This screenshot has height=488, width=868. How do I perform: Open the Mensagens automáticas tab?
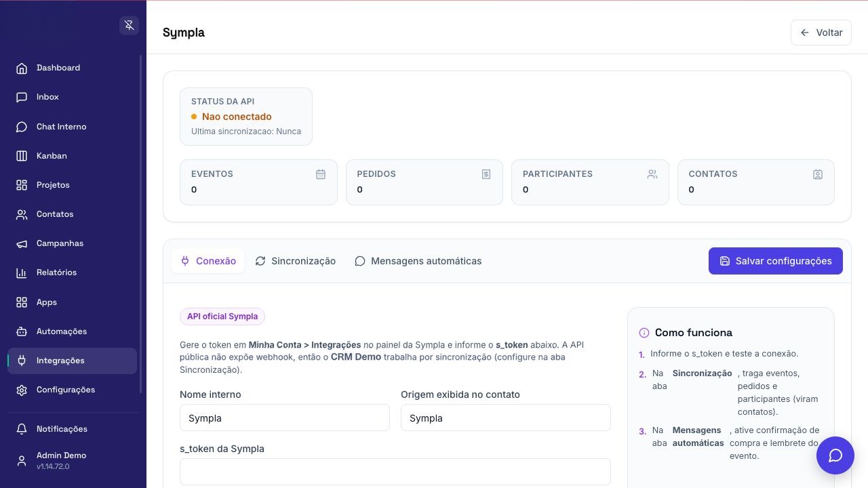click(x=418, y=261)
